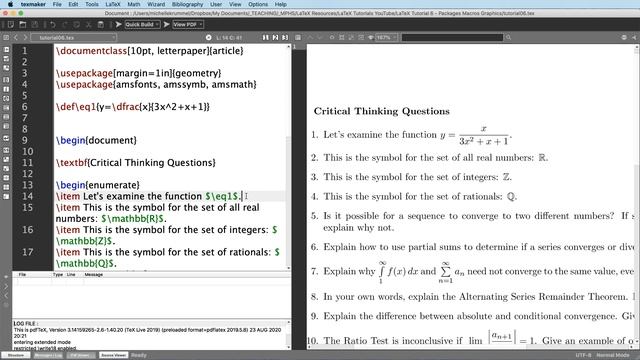Open the Bibliography menu
Image resolution: width=640 pixels, height=360 pixels.
(187, 4)
